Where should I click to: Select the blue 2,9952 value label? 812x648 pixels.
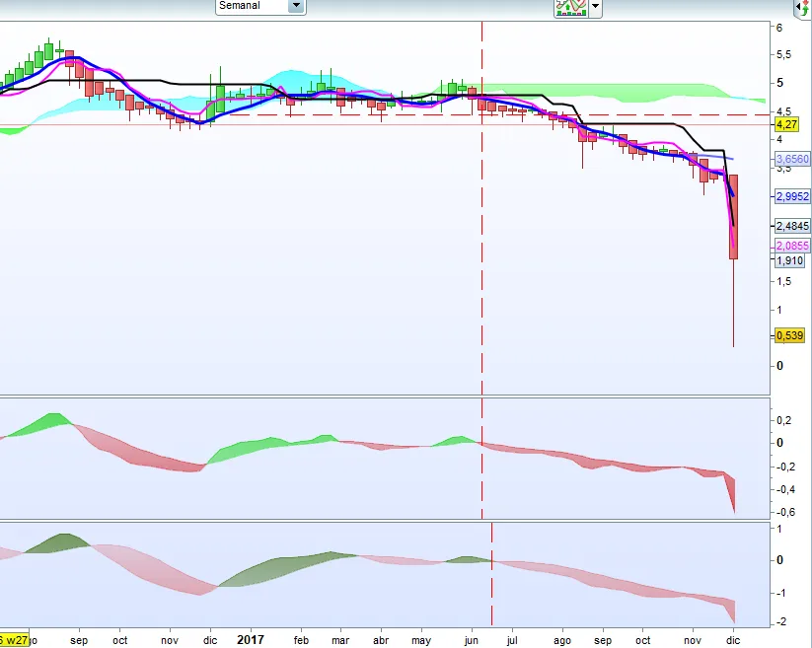tap(792, 196)
